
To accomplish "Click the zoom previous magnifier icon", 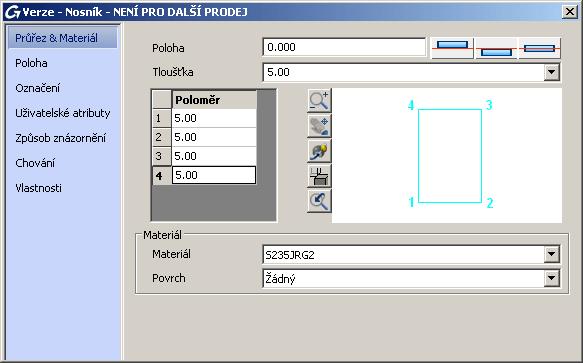I will coord(319,202).
